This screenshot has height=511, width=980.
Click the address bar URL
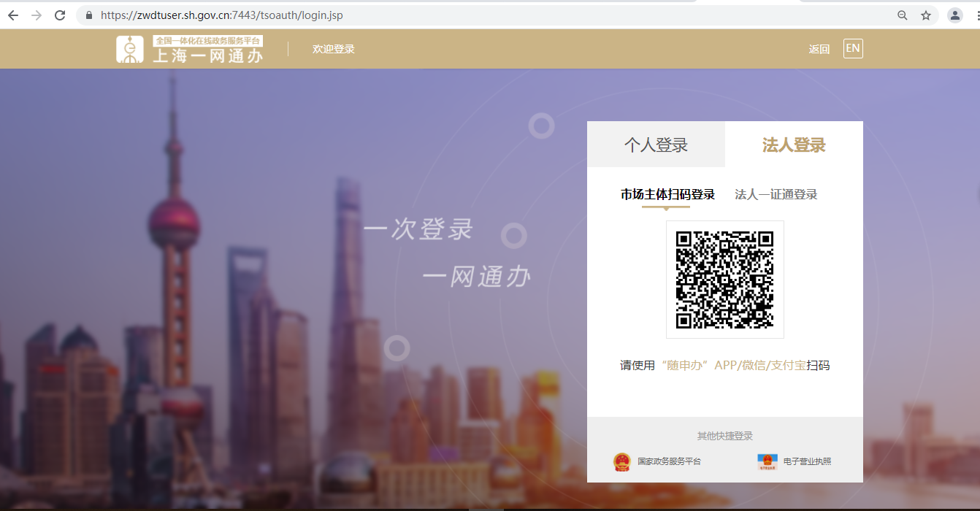(x=221, y=15)
